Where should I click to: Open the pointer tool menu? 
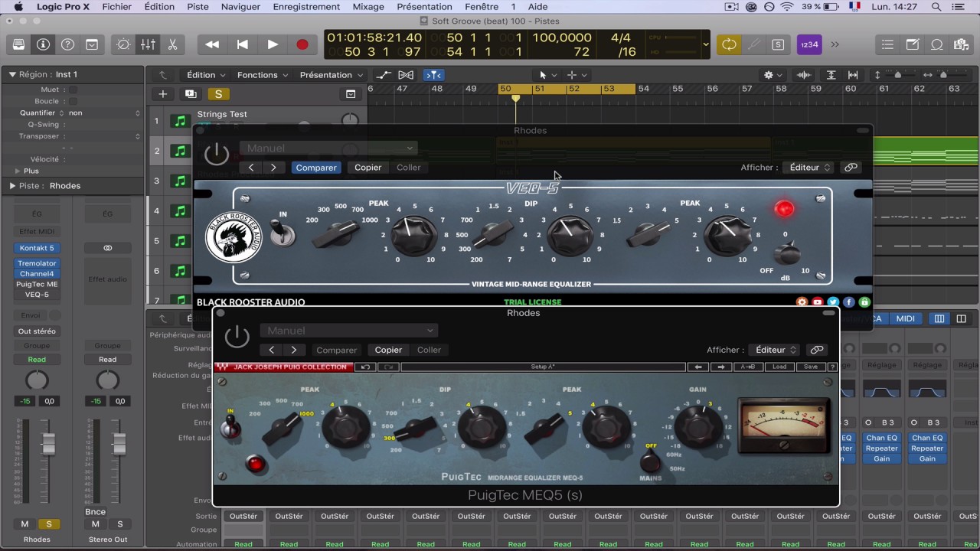click(x=547, y=75)
